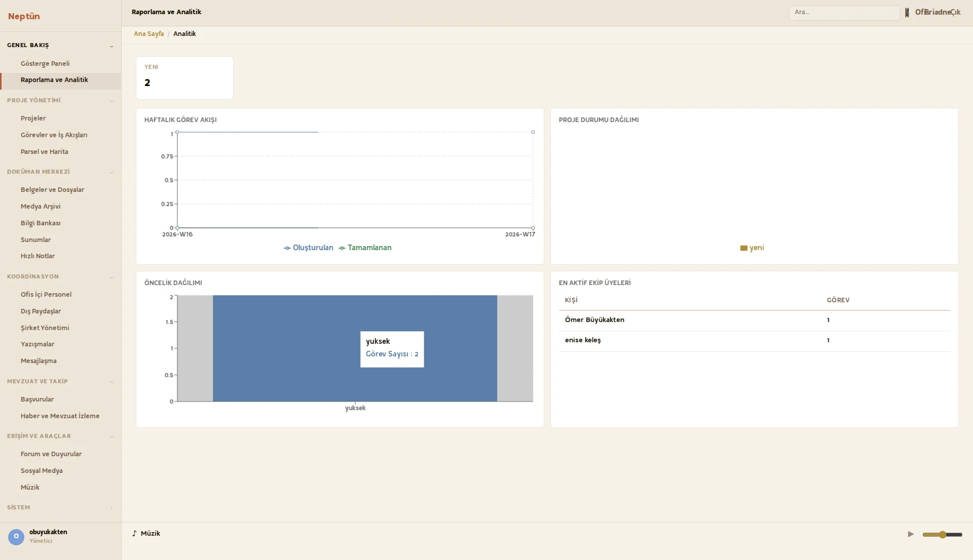Click the yuksek axis label
This screenshot has height=560, width=973.
pos(355,408)
